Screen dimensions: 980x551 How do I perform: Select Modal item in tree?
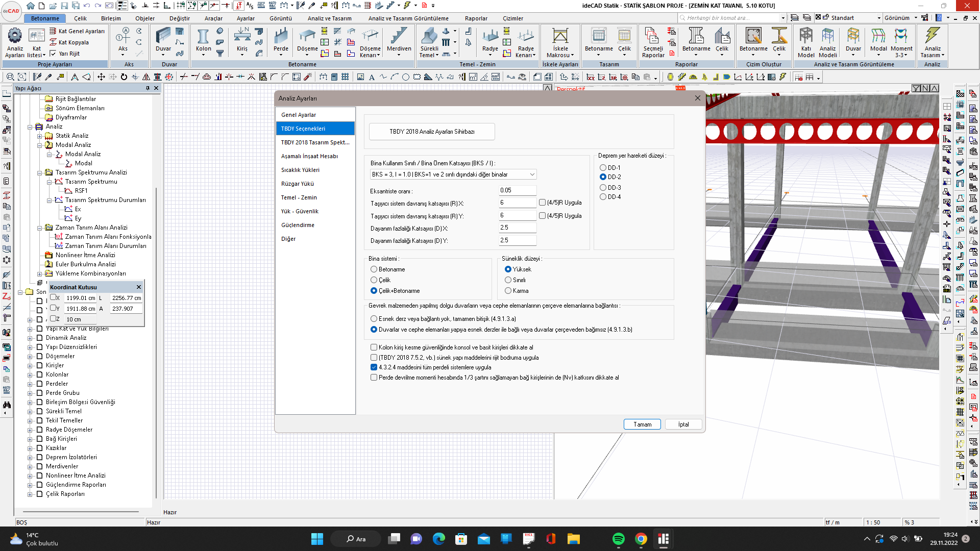(x=84, y=163)
